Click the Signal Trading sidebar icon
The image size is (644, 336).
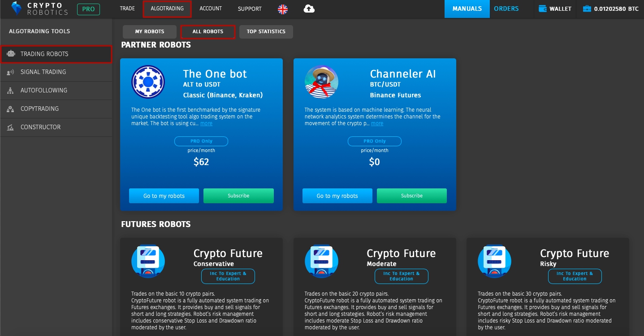pyautogui.click(x=11, y=72)
